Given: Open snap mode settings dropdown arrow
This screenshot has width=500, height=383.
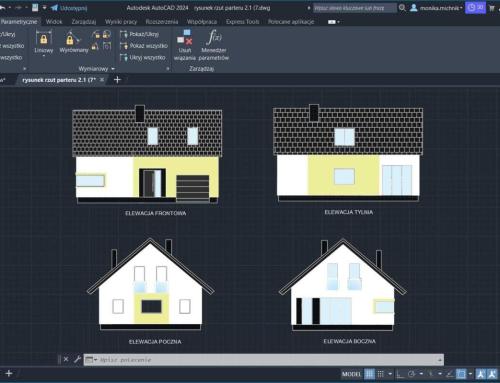Looking at the screenshot, I should [x=390, y=374].
